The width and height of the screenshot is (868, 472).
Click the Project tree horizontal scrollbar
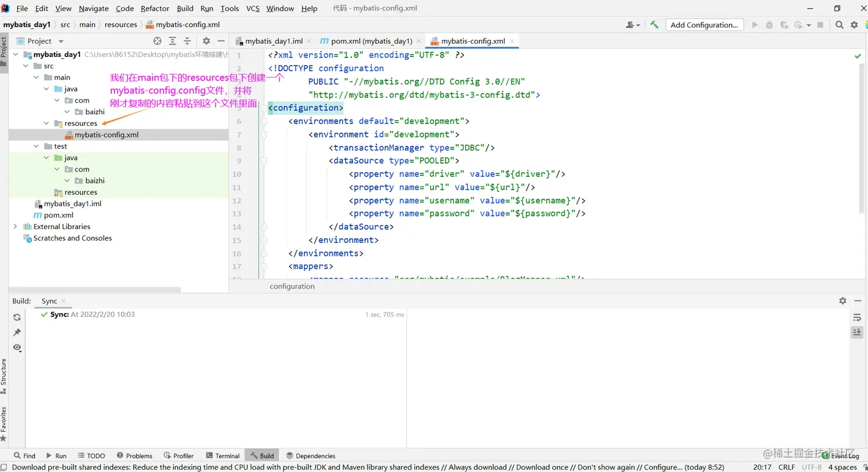95,289
